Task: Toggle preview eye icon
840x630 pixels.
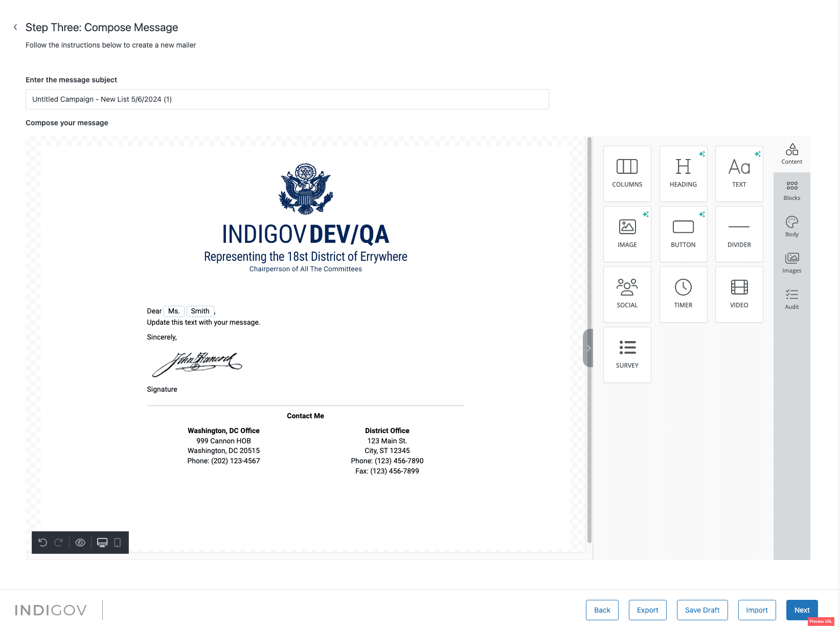Action: click(x=80, y=543)
